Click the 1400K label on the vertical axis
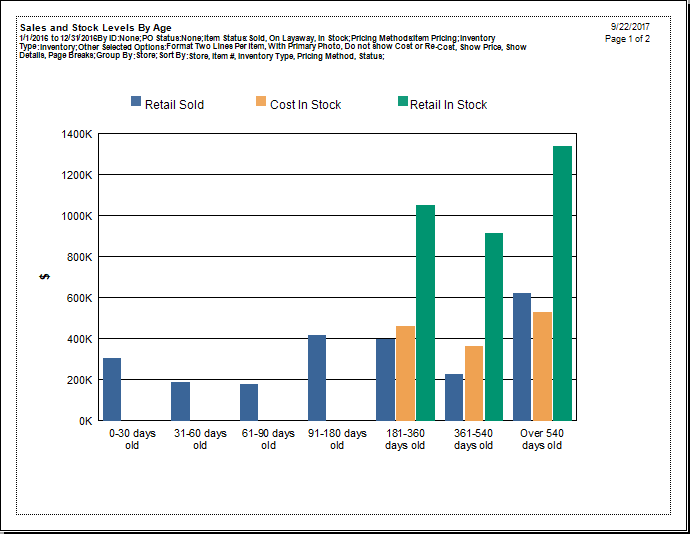 (x=76, y=134)
